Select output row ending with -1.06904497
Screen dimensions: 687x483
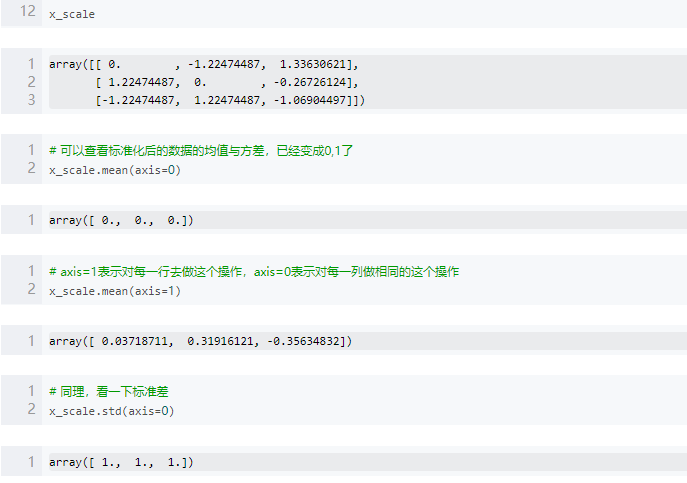pyautogui.click(x=230, y=100)
